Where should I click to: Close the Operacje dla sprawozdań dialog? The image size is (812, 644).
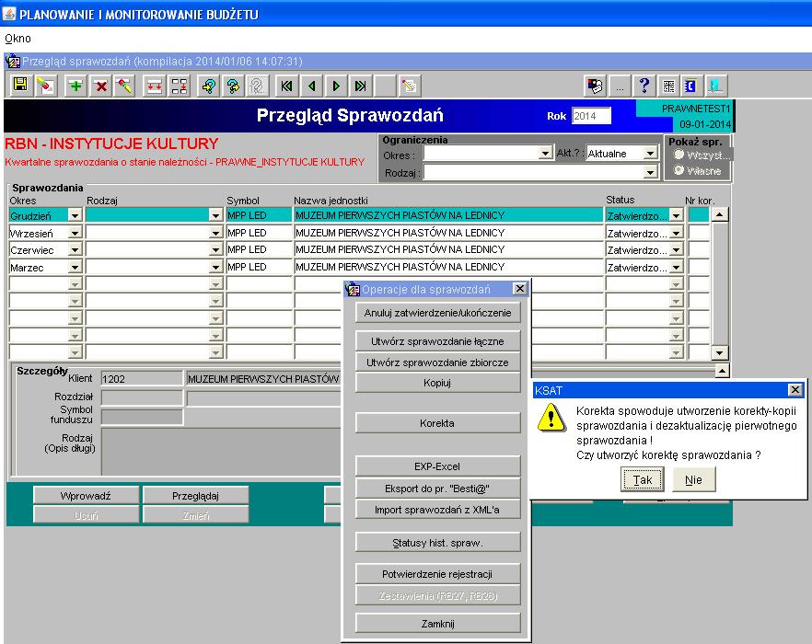pyautogui.click(x=520, y=288)
